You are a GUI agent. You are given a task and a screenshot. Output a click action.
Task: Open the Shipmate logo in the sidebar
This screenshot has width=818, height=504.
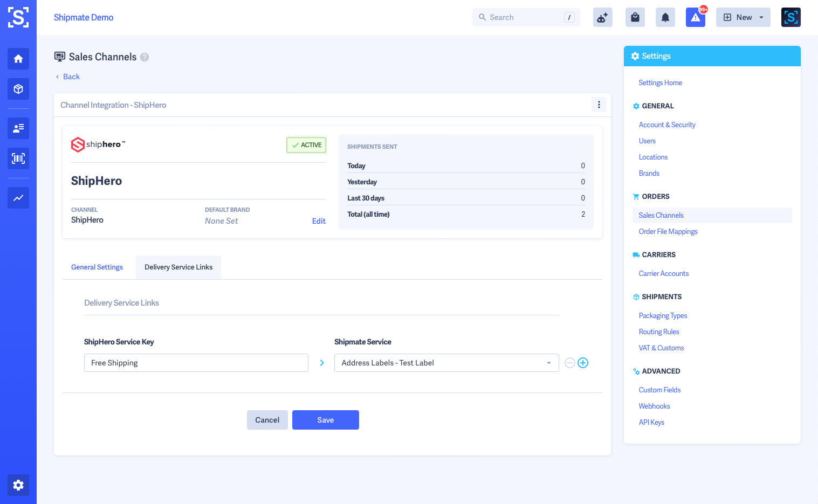coord(18,17)
